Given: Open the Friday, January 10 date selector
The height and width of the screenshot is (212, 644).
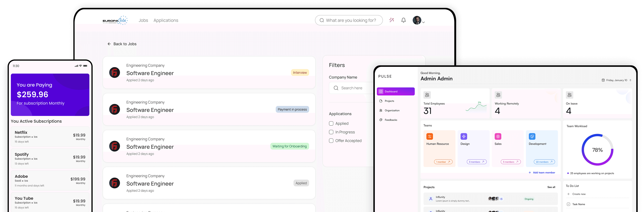Looking at the screenshot, I should pyautogui.click(x=616, y=80).
